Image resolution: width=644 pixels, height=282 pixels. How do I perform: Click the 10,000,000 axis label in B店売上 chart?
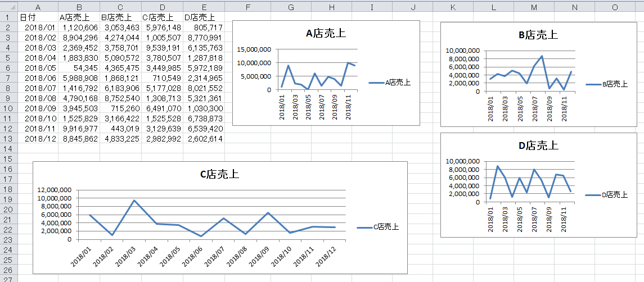pos(462,51)
